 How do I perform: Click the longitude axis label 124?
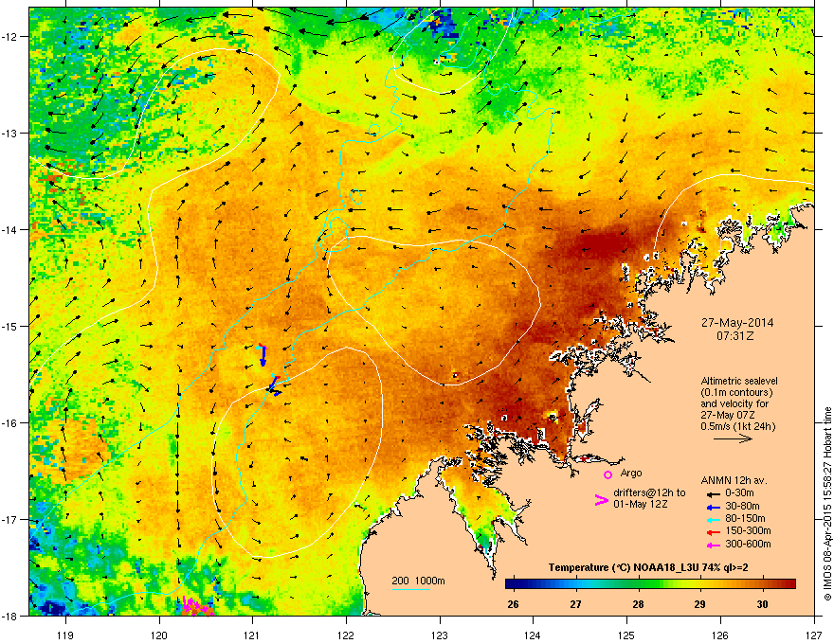(533, 635)
